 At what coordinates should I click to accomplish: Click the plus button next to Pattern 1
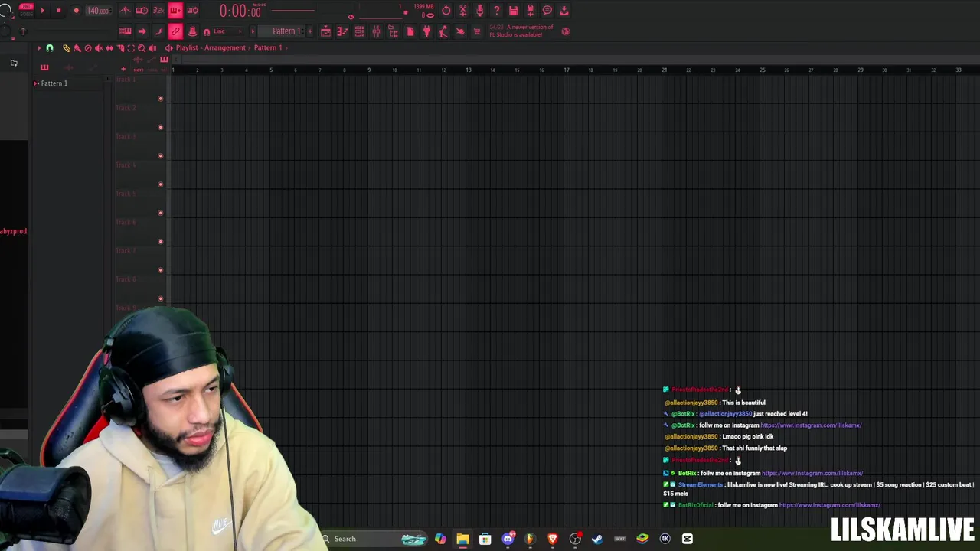pos(310,31)
